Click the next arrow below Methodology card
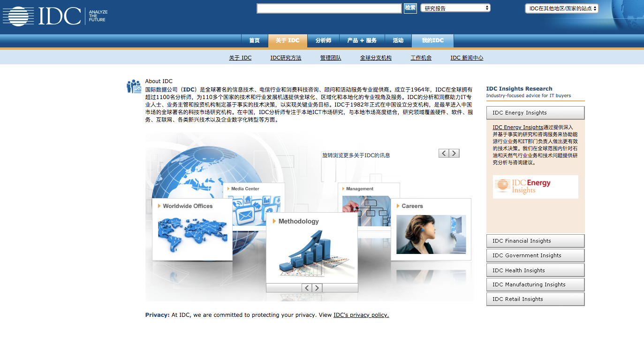This screenshot has width=644, height=338. tap(317, 288)
